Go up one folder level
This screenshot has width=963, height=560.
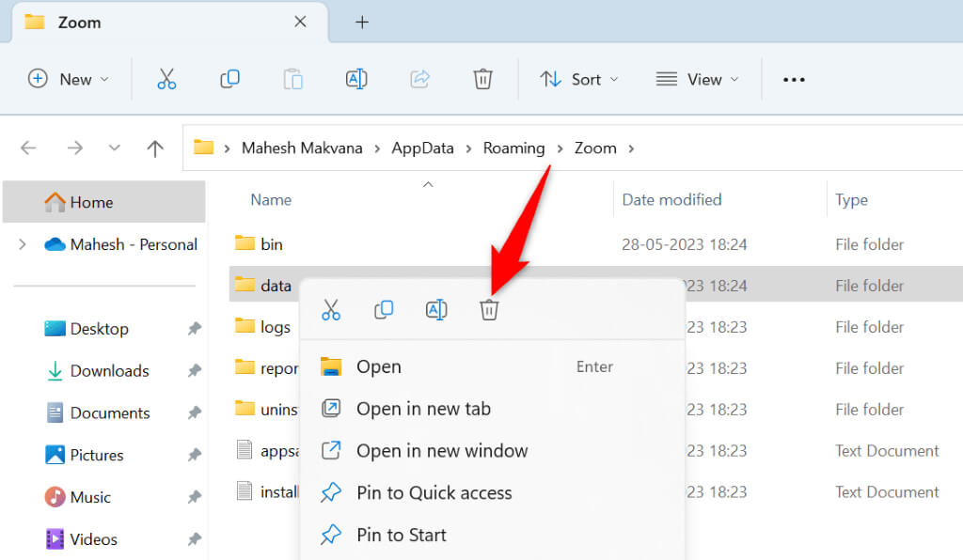coord(155,148)
